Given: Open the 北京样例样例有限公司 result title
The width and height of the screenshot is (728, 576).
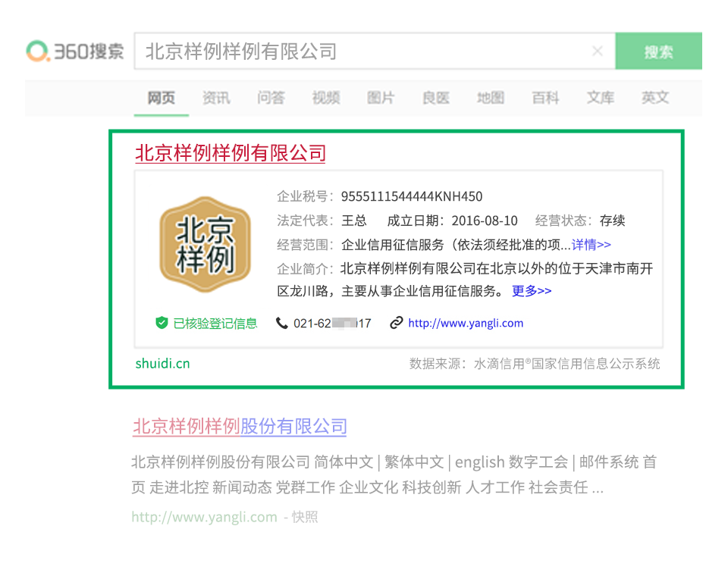Looking at the screenshot, I should pos(231,153).
